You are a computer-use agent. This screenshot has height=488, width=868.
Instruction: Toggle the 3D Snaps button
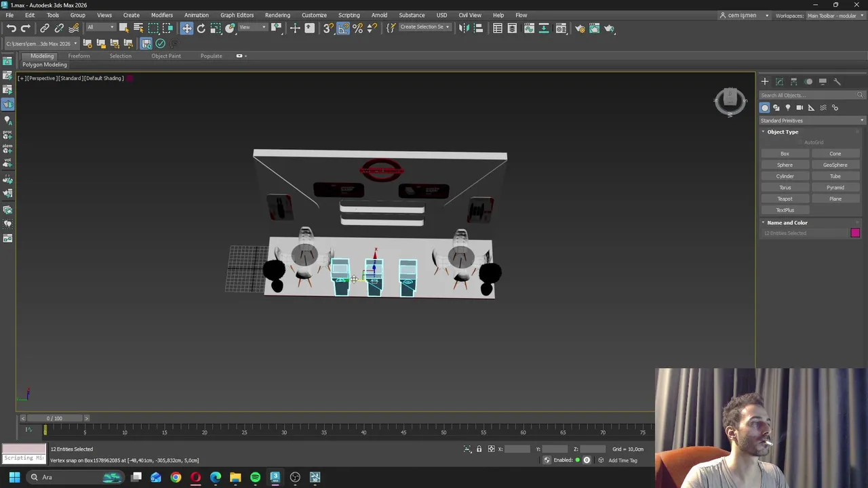[x=328, y=28]
